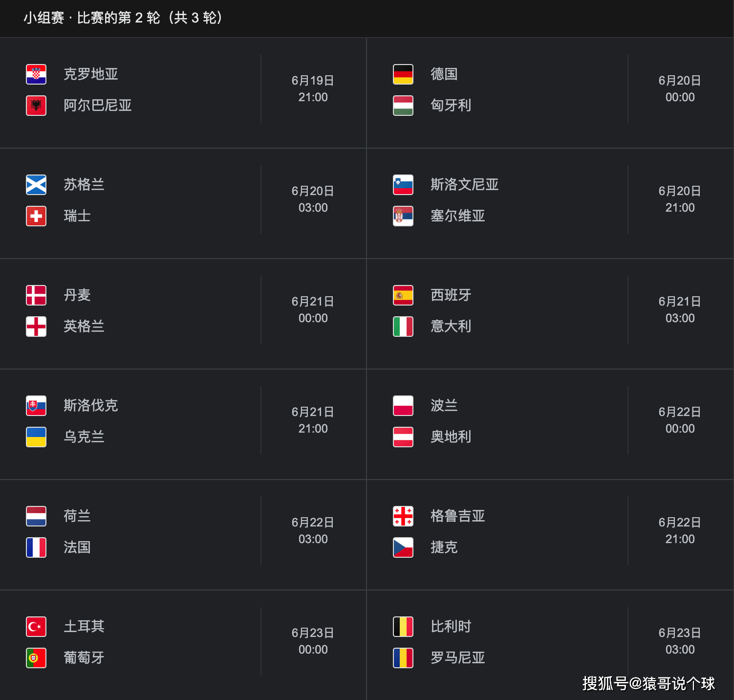Open match time 6月22日 03:00 Netherlands-France
The height and width of the screenshot is (700, 734).
(x=313, y=531)
